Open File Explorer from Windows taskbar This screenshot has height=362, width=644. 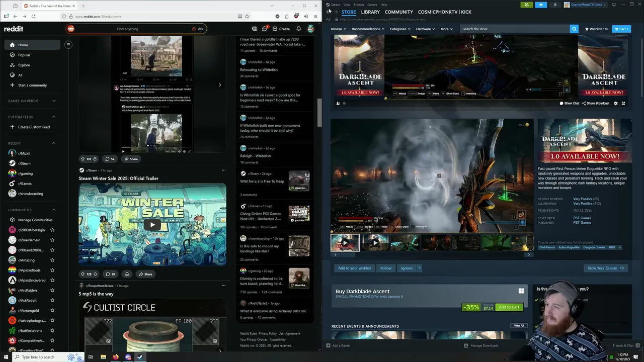point(103,357)
